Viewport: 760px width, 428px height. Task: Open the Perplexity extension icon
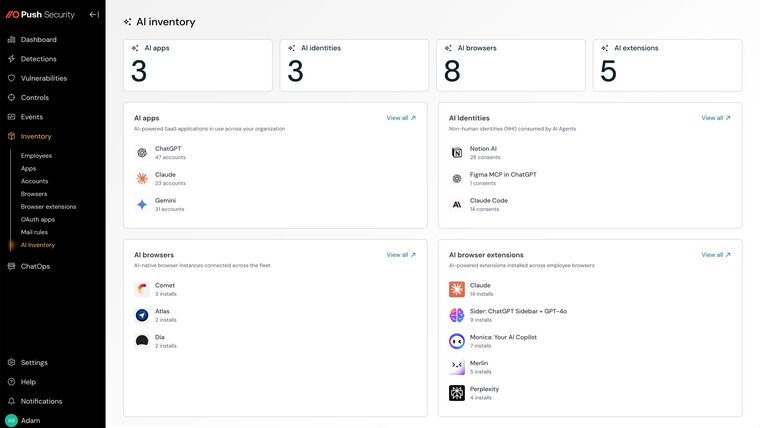457,393
